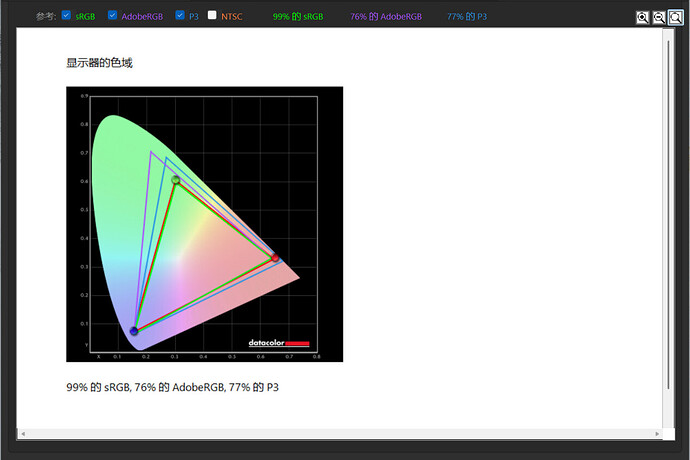The width and height of the screenshot is (690, 460).
Task: Click the gamut summary text below chart
Action: click(172, 387)
